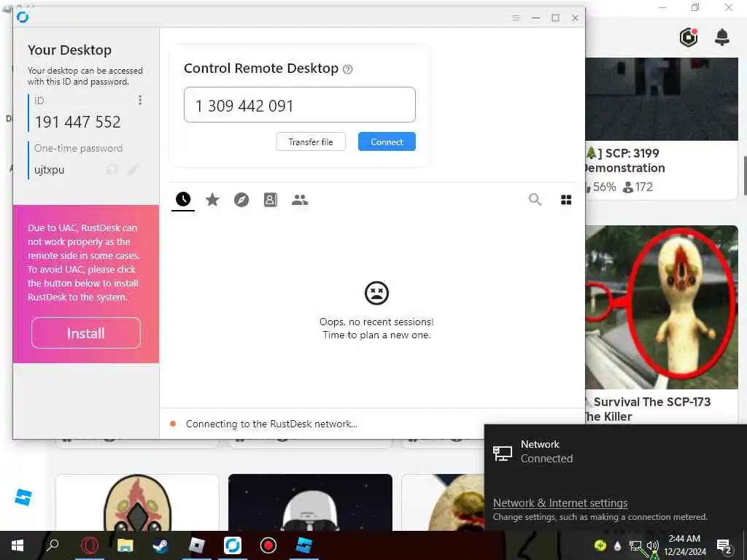Click the Transfer file button
The height and width of the screenshot is (560, 747).
pyautogui.click(x=311, y=142)
